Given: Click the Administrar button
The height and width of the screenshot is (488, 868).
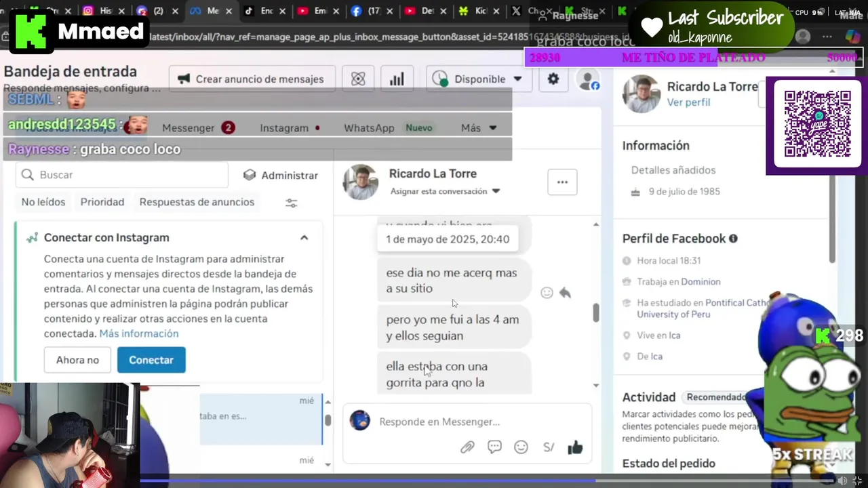Looking at the screenshot, I should click(281, 175).
